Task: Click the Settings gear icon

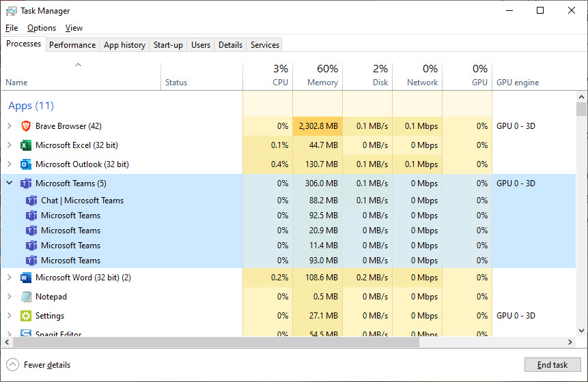Action: coord(26,316)
